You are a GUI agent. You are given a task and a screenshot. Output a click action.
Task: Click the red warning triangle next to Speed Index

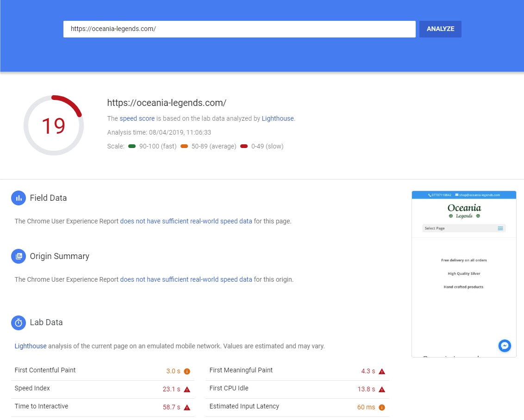pos(187,389)
